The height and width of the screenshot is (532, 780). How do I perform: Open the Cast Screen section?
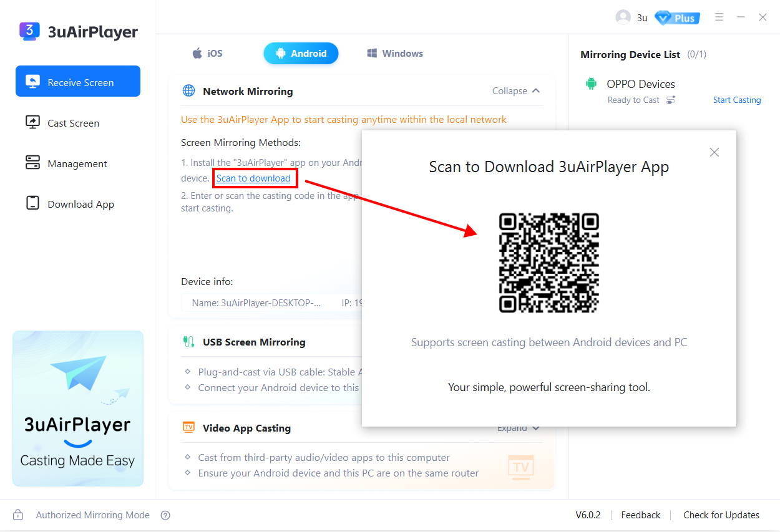73,123
